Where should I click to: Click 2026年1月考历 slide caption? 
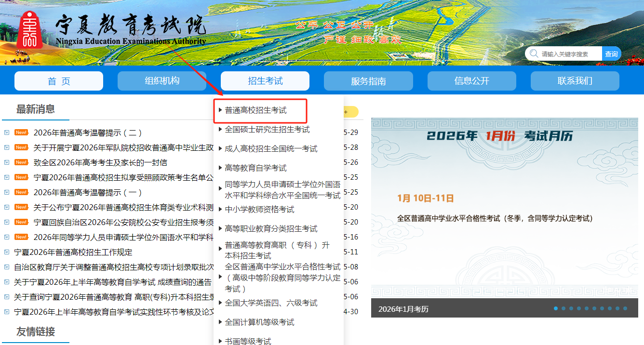pos(403,309)
